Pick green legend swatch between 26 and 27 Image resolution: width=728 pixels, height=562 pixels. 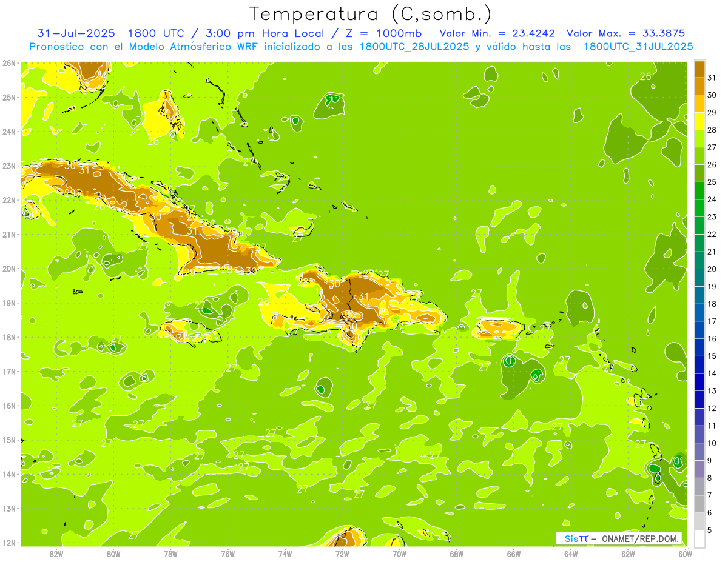pos(699,156)
